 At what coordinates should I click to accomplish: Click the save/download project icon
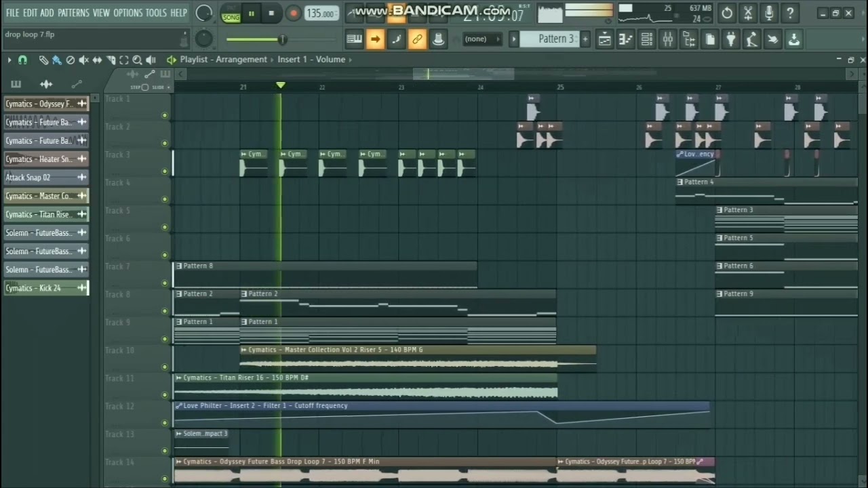[x=793, y=39]
